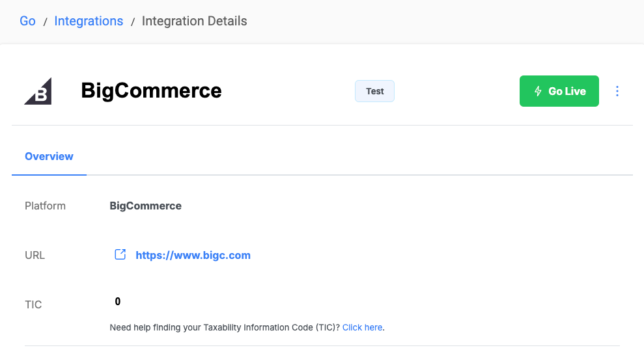Click the URL field label
Screen dimensions: 644x350
(35, 255)
